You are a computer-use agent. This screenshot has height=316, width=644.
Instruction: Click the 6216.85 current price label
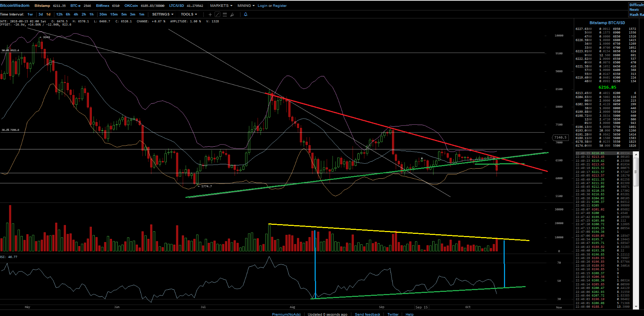607,87
